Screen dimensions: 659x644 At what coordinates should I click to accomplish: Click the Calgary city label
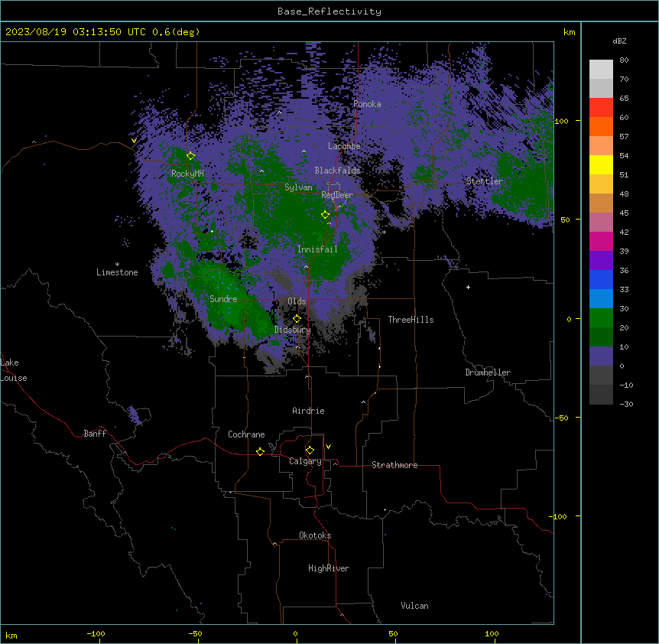click(305, 461)
